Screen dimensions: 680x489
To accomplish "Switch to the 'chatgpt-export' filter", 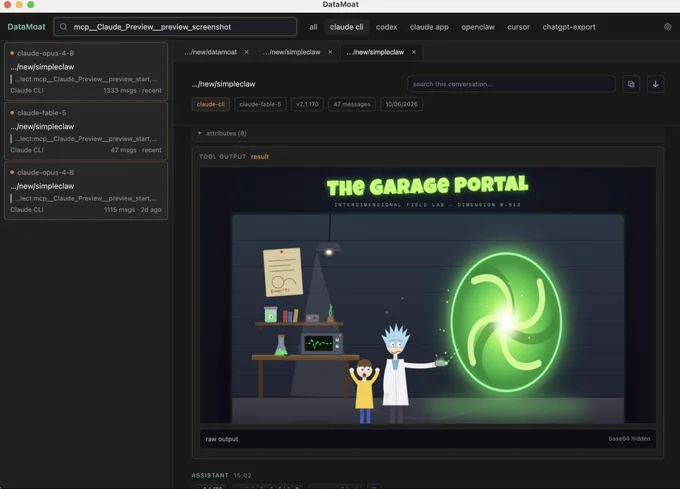I will click(x=569, y=27).
